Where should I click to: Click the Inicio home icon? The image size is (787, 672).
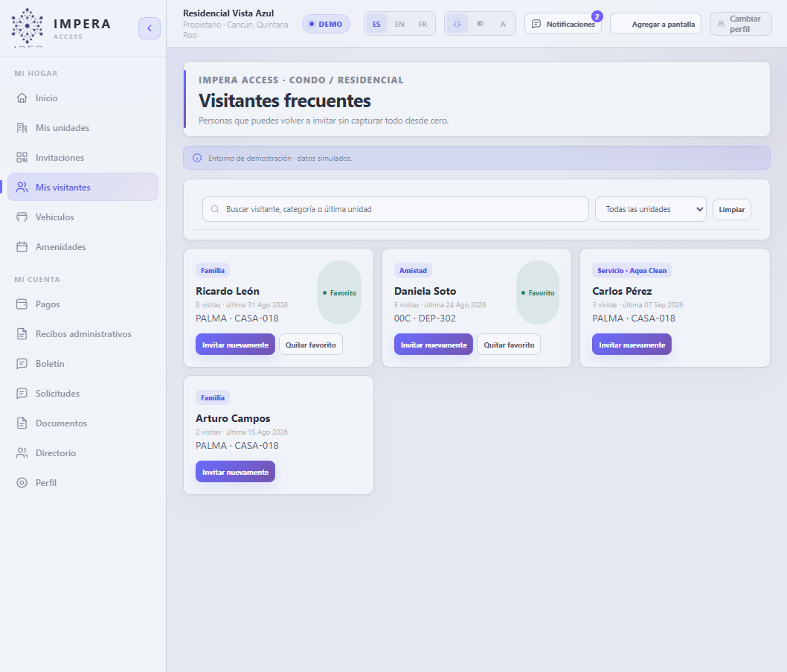22,98
